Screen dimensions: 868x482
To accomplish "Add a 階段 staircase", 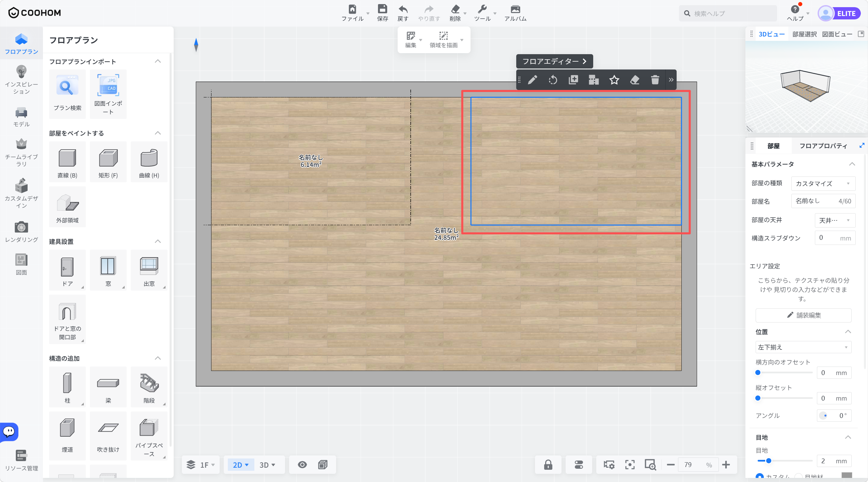I will pos(149,387).
